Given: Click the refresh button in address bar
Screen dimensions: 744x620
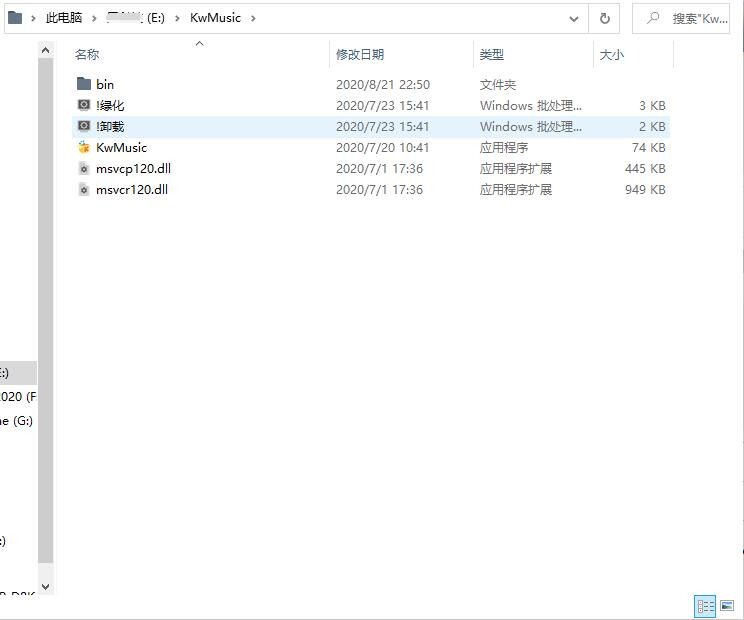Looking at the screenshot, I should [x=604, y=18].
